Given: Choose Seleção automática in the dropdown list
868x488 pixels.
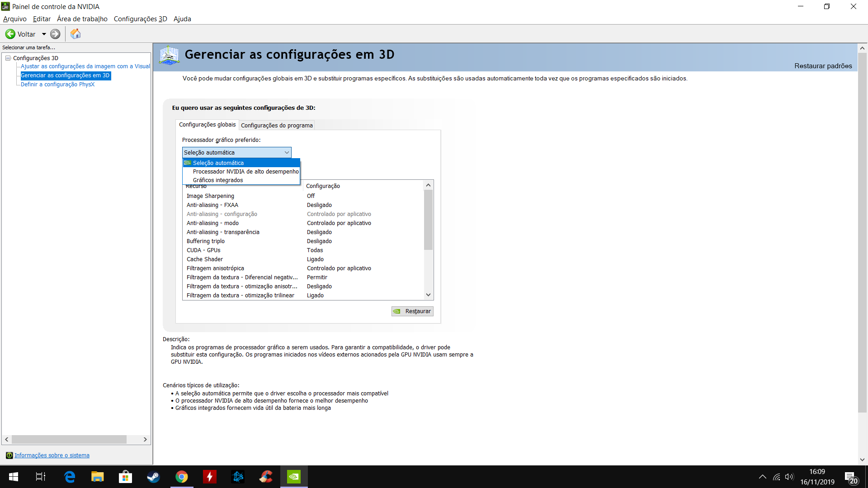Looking at the screenshot, I should pos(241,163).
